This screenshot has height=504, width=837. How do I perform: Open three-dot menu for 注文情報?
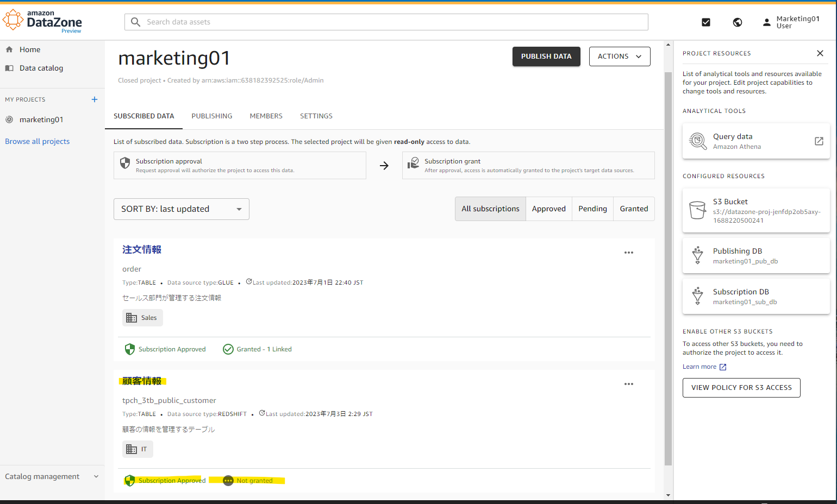(629, 253)
